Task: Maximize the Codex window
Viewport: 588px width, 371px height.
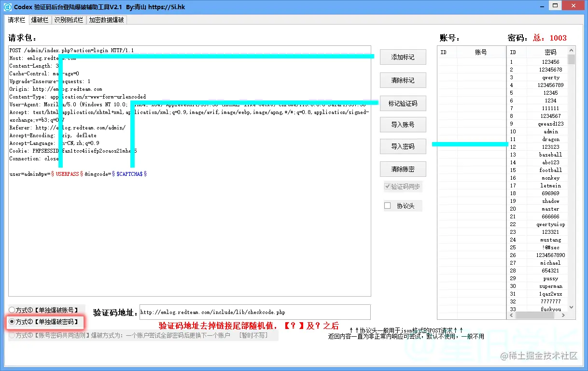Action: (x=556, y=6)
